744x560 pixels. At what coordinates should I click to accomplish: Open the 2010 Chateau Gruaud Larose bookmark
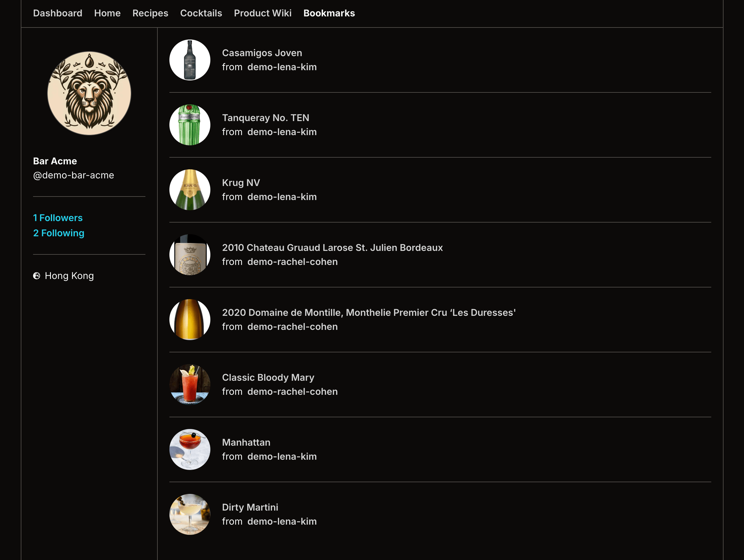point(332,247)
